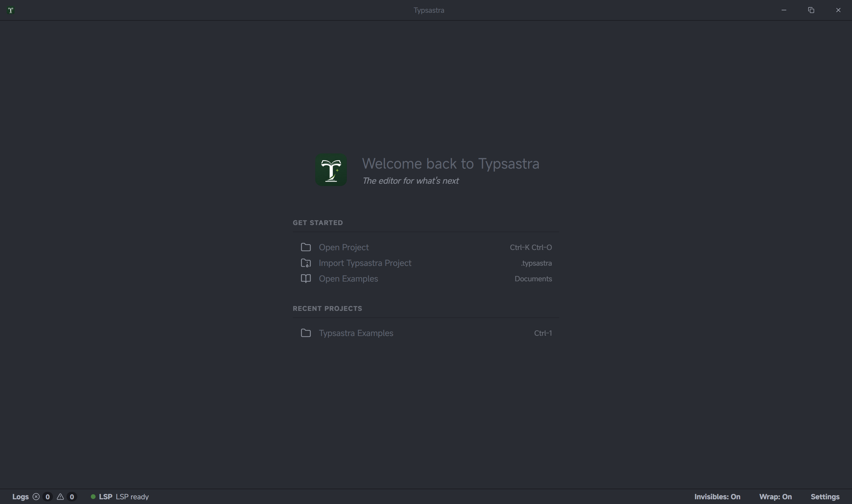The image size is (852, 504).
Task: Open Project from Get Started list
Action: [426, 247]
